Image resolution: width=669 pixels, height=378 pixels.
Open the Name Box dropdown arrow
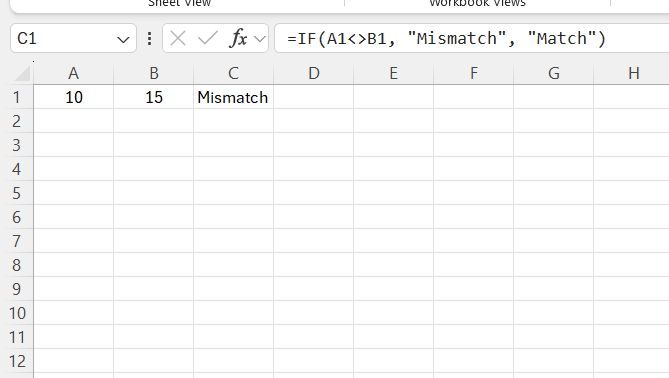[123, 40]
